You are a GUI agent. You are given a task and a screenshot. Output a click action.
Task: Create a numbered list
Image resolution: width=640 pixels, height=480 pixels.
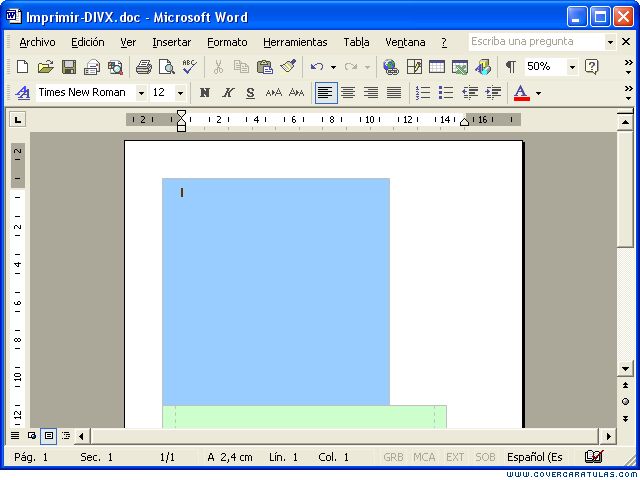(423, 93)
